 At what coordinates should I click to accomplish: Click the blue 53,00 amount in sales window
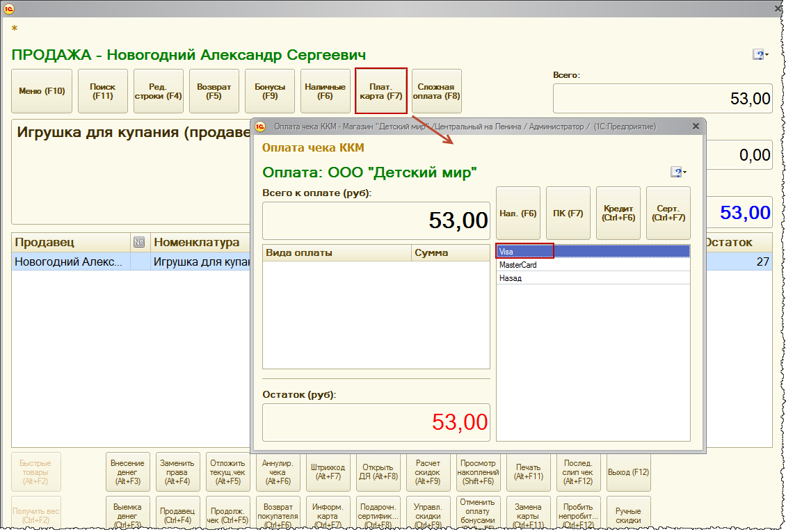pyautogui.click(x=745, y=213)
